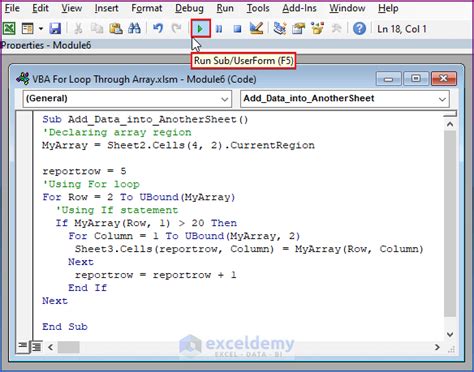Click 'If MyArray(Row, 1) > 20 Then' line
This screenshot has width=474, height=372.
coord(146,223)
